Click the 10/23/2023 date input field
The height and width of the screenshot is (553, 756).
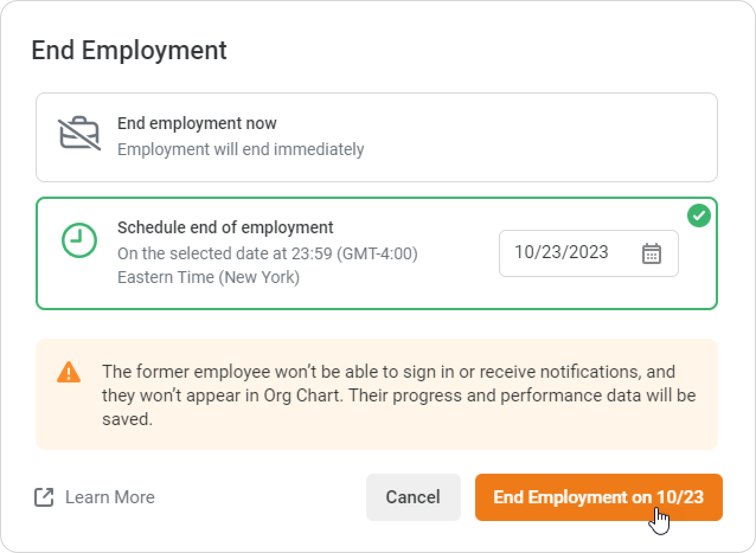[x=562, y=253]
